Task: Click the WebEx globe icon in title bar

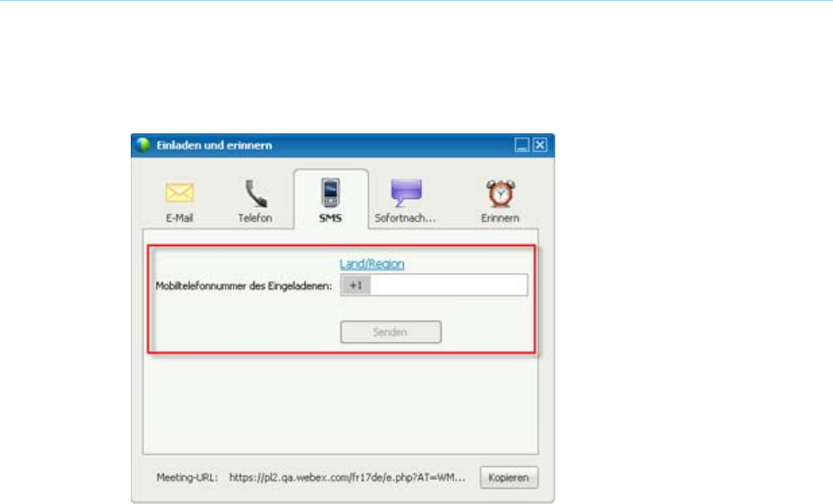Action: [142, 145]
